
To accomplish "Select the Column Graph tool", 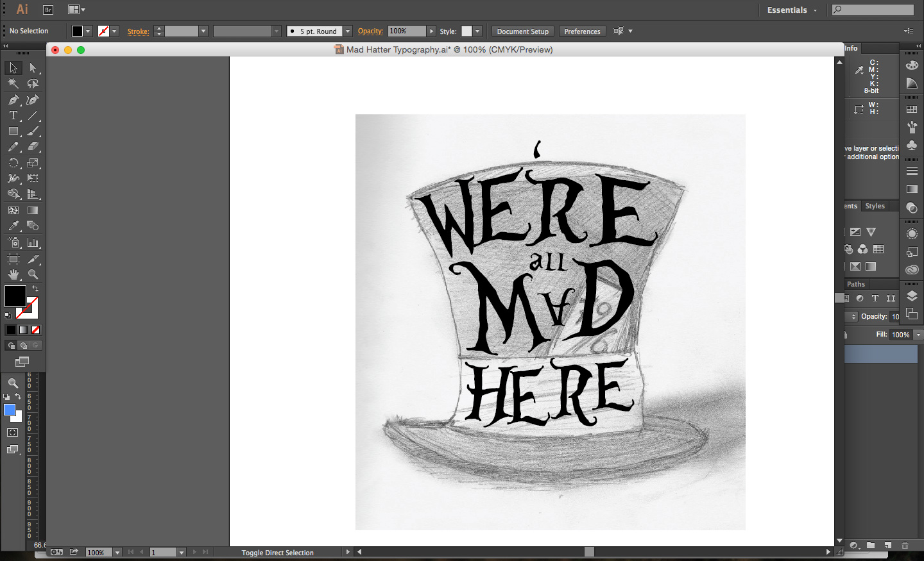I will tap(33, 243).
